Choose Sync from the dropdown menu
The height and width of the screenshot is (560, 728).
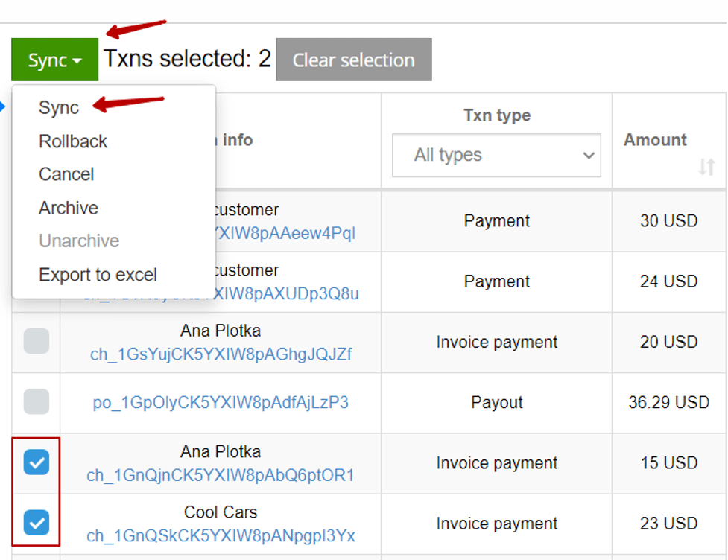[x=59, y=108]
